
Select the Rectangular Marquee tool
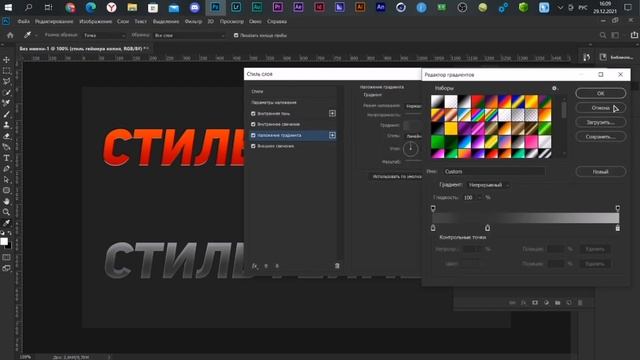(7, 71)
